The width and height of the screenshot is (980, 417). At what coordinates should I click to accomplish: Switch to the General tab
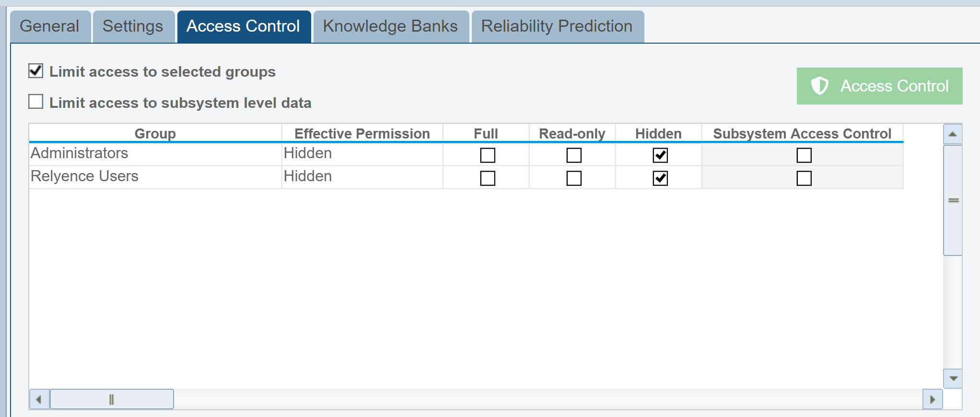50,26
